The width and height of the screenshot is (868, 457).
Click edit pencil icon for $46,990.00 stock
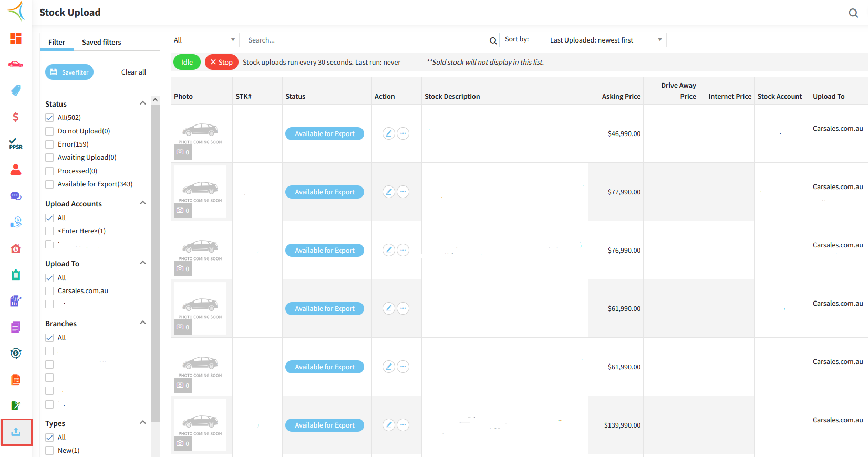[x=389, y=133]
